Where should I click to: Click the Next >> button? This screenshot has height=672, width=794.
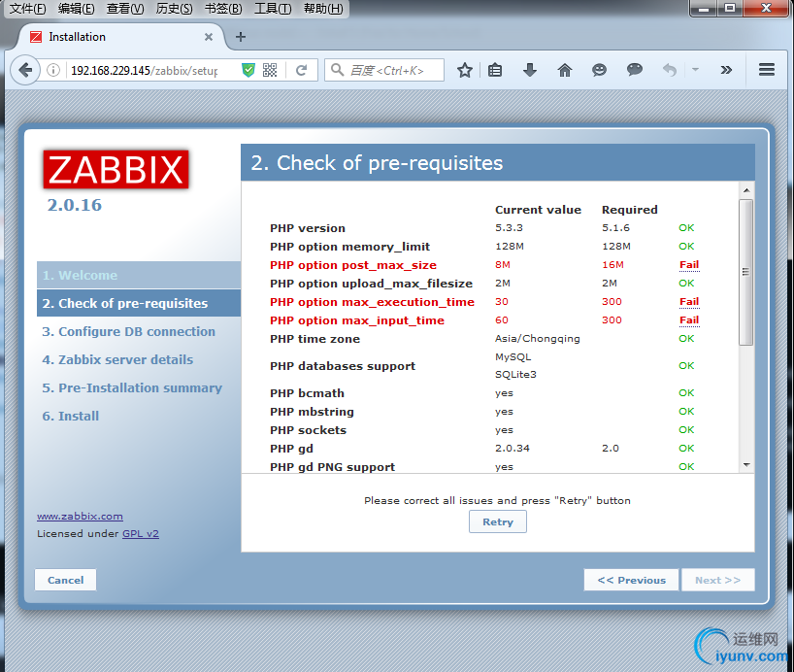pos(717,580)
